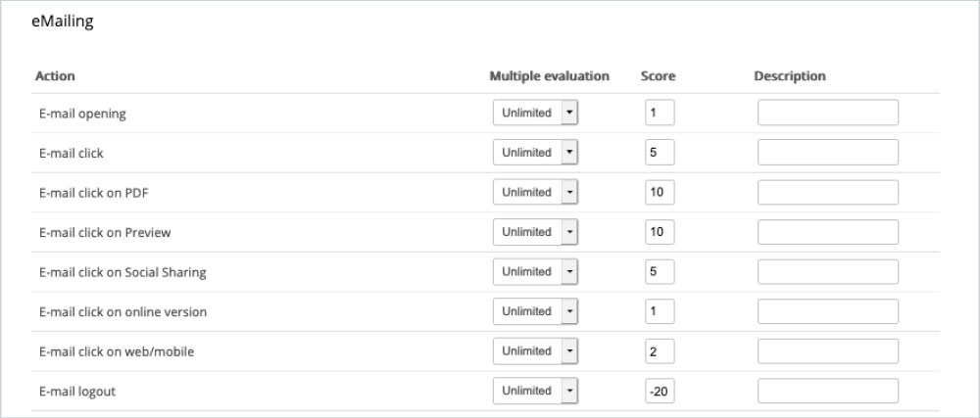The image size is (980, 418).
Task: Click the Description field for E-mail opening
Action: tap(827, 113)
